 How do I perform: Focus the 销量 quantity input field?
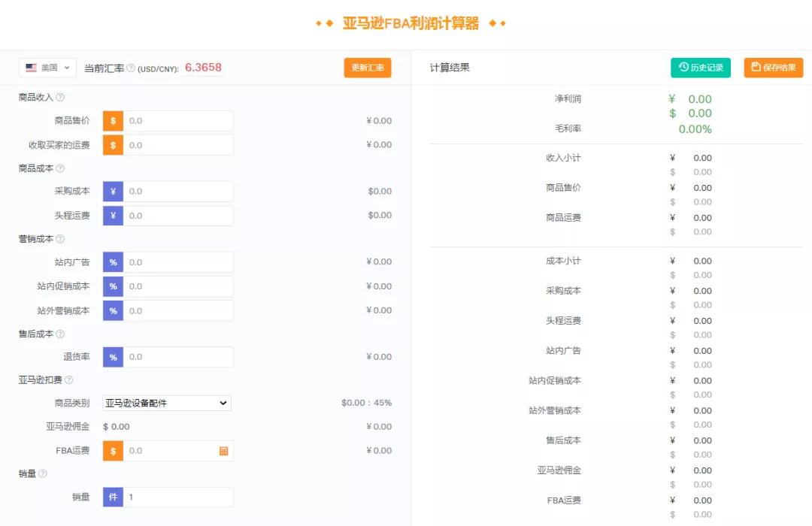pos(177,497)
